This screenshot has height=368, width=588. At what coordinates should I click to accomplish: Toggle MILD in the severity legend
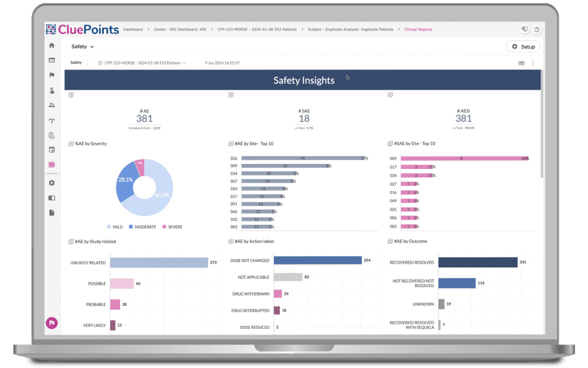pos(115,227)
